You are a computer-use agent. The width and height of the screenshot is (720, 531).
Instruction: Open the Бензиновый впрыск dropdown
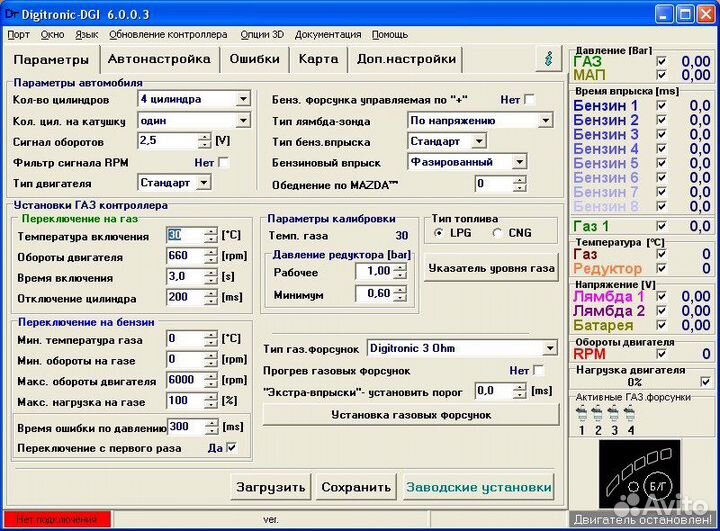tap(519, 162)
